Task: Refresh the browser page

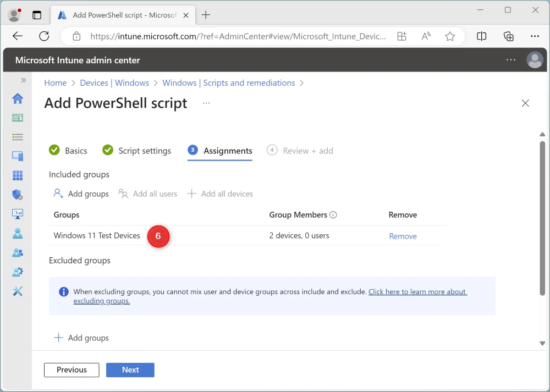Action: tap(44, 36)
